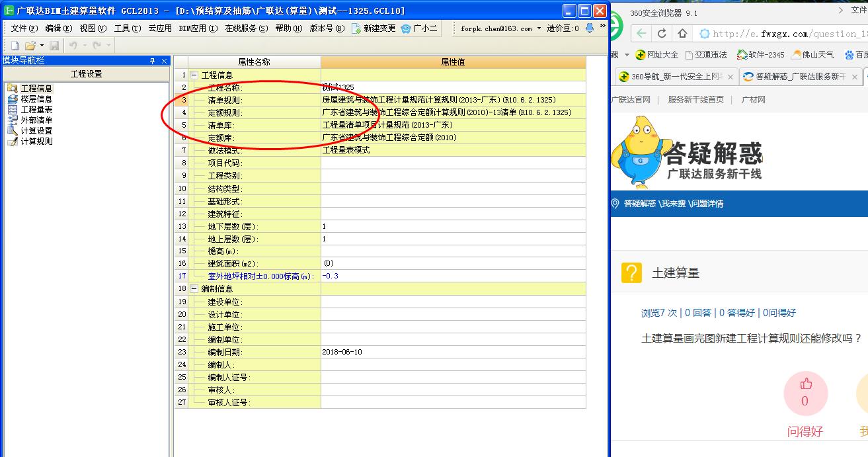868x457 pixels.
Task: Open the 在线服务(S) menu
Action: pos(247,28)
